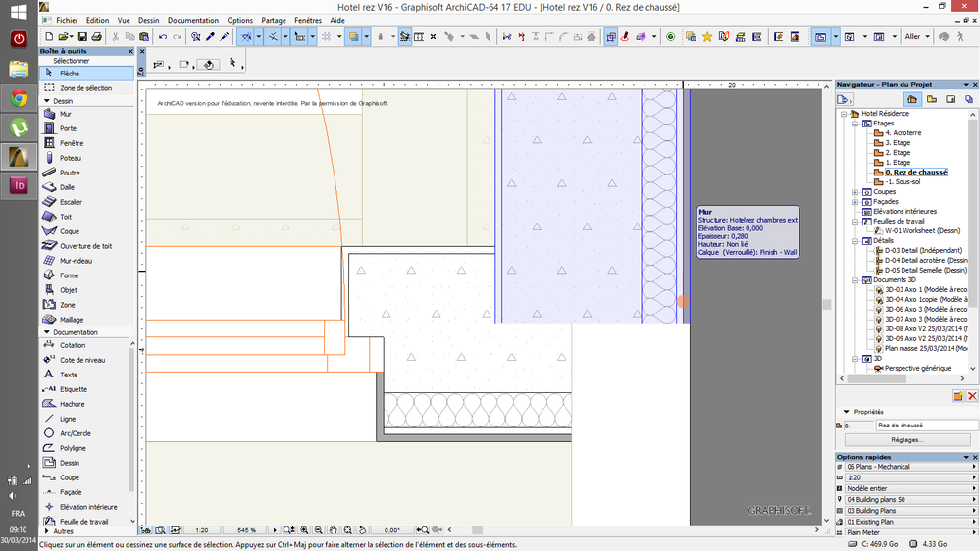This screenshot has width=980, height=551.
Task: Open the Aller dropdown
Action: point(917,37)
